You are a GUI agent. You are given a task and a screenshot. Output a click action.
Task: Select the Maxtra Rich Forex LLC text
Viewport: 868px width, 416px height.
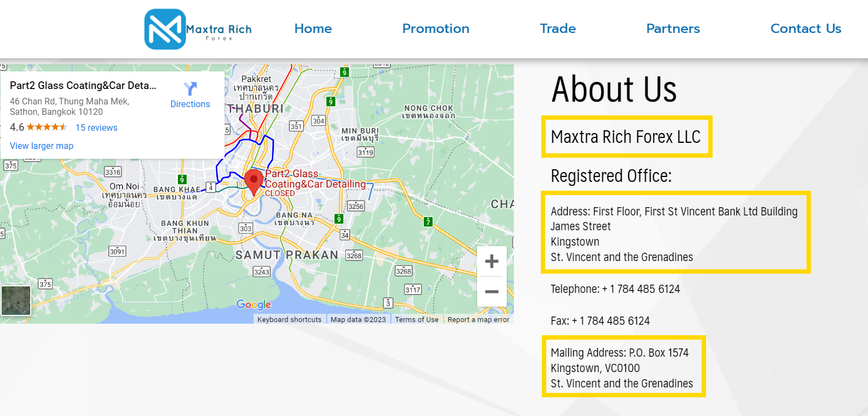pyautogui.click(x=625, y=136)
